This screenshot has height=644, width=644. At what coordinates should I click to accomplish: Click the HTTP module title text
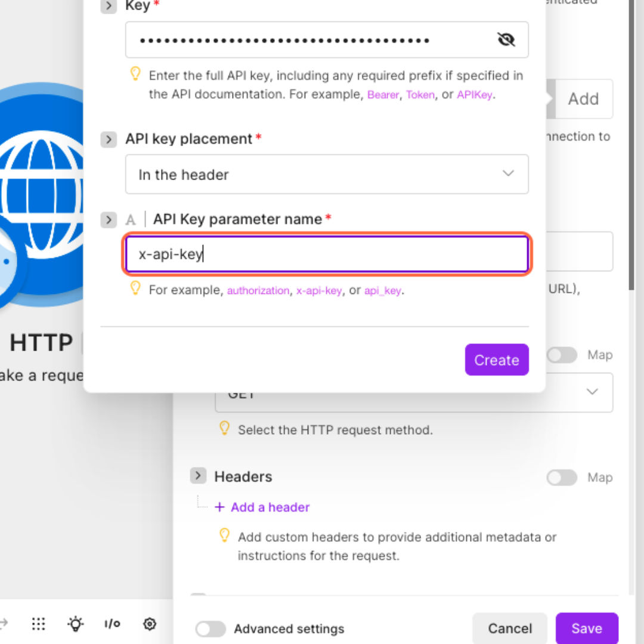41,342
